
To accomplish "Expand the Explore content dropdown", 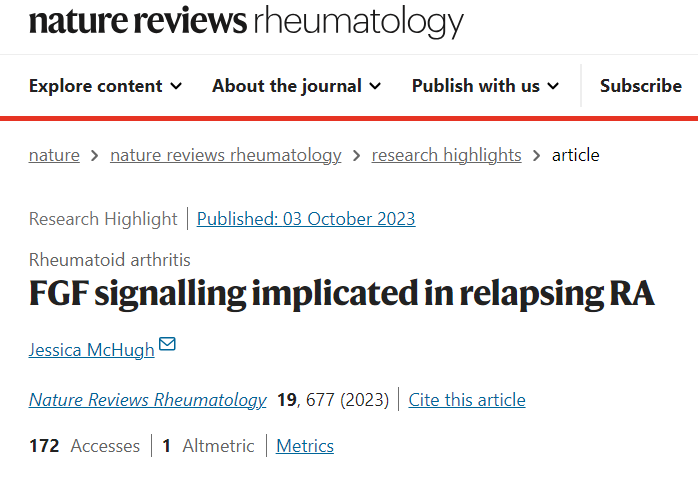I will (105, 86).
